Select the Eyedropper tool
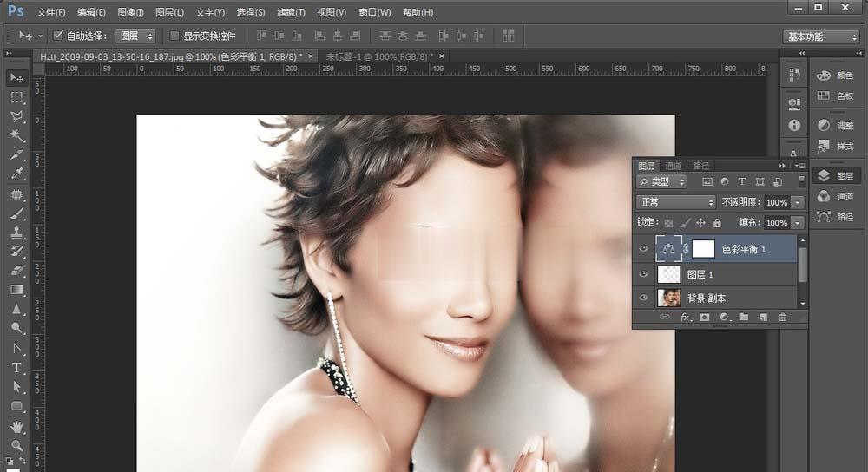Image resolution: width=868 pixels, height=472 pixels. tap(16, 174)
